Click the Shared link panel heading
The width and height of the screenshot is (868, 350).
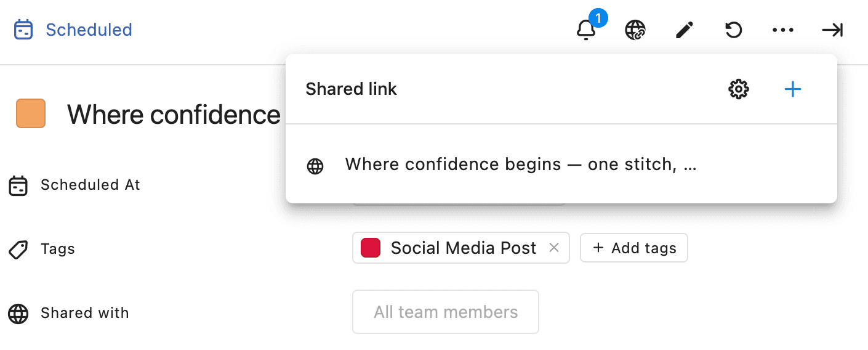[351, 89]
